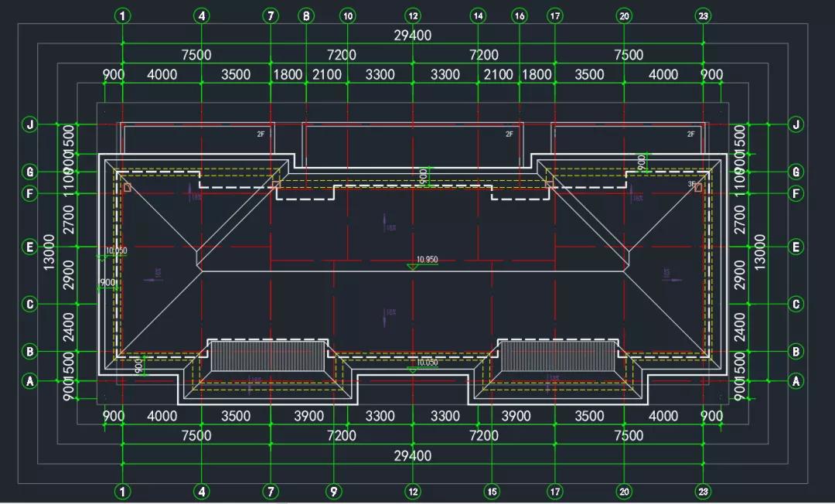The height and width of the screenshot is (504, 835).
Task: Pick the 900 dimension below the 10.950 ridge's top eave
Action: 424,176
